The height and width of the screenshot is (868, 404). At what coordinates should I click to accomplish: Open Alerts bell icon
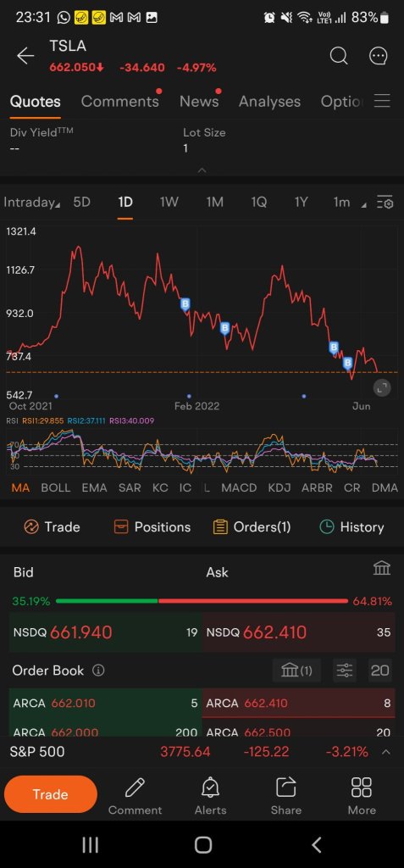pos(210,787)
